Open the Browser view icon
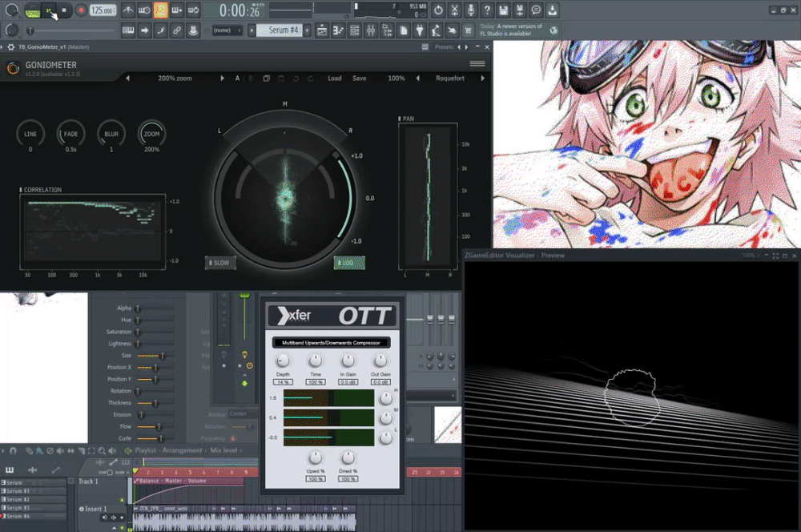801x532 pixels. click(387, 30)
